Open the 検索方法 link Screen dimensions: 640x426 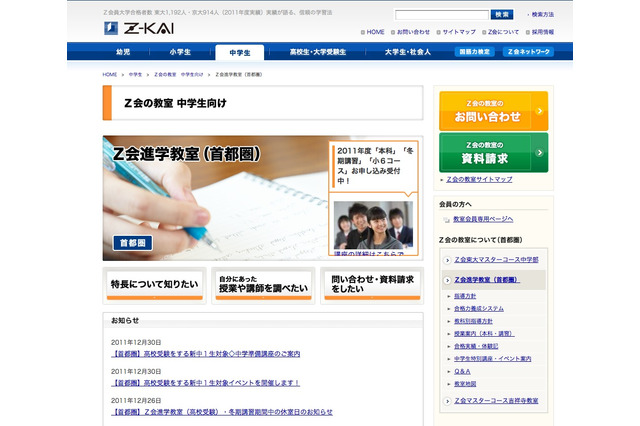[x=542, y=15]
